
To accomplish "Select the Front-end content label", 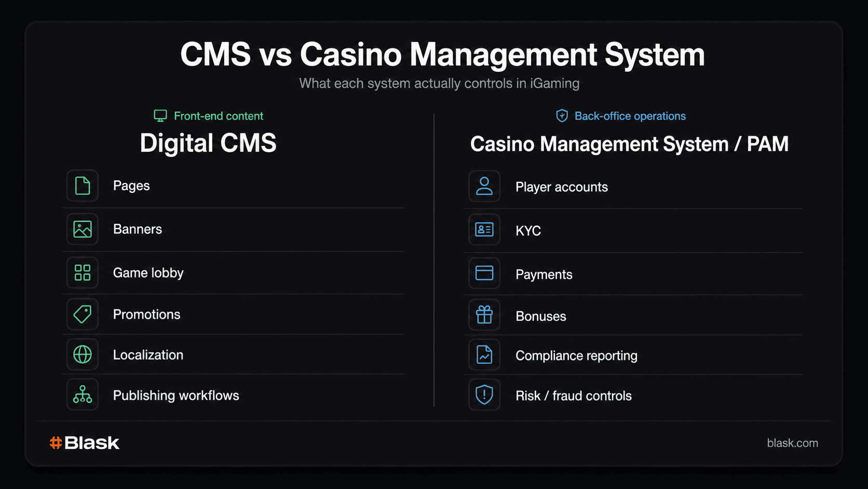I will coord(219,116).
